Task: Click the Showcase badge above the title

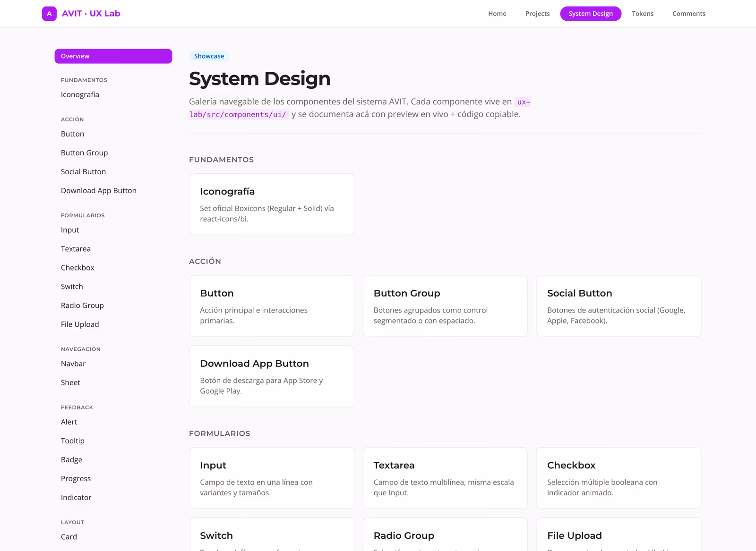Action: 209,56
